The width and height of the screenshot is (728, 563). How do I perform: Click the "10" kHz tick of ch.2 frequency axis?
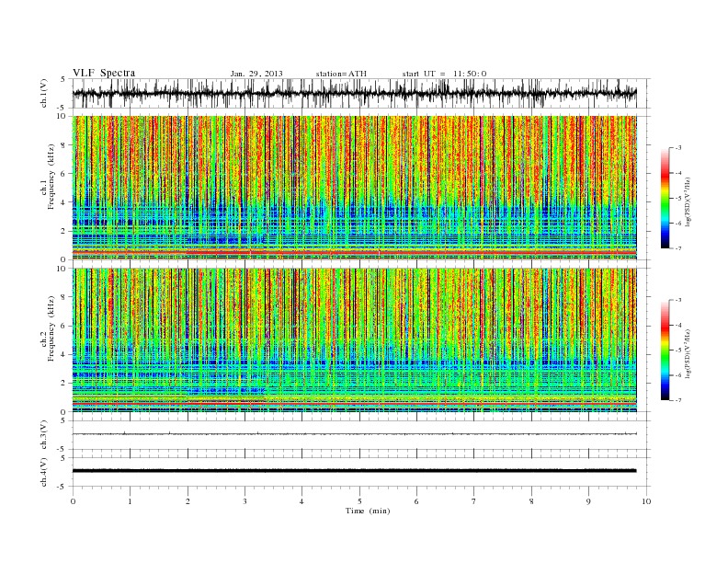62,269
